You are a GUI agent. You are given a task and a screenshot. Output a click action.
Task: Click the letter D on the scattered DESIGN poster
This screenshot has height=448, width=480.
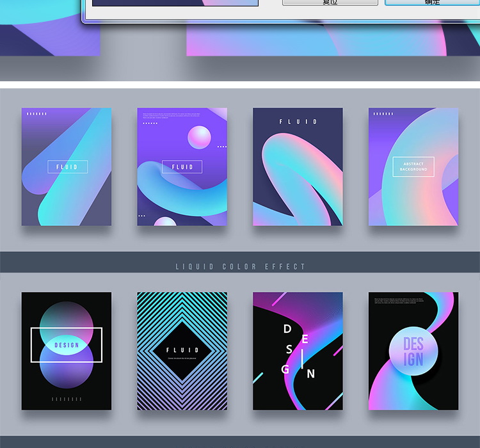[287, 329]
